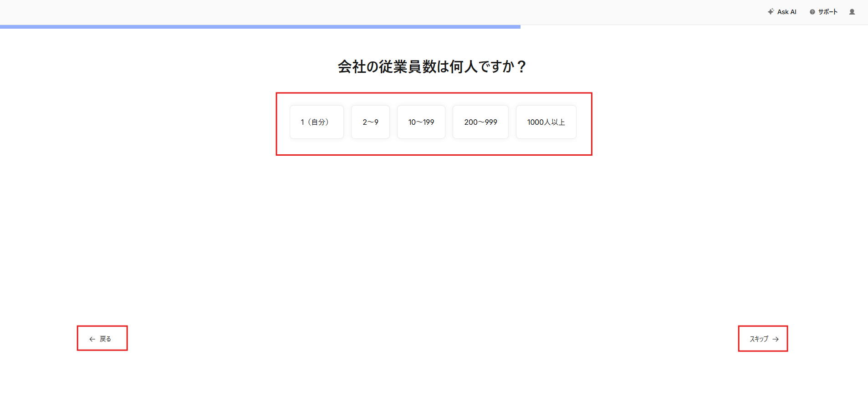Click the left arrow icon beside 戻る
Screen dimensions: 868x412
[92, 339]
